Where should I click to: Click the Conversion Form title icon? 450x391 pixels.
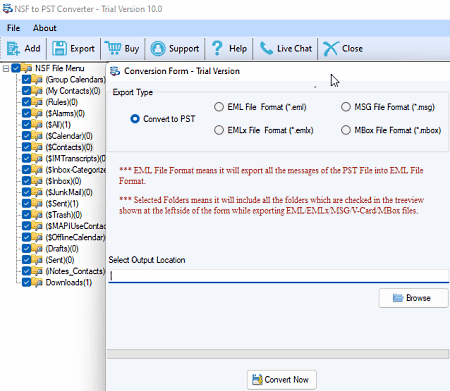[115, 71]
